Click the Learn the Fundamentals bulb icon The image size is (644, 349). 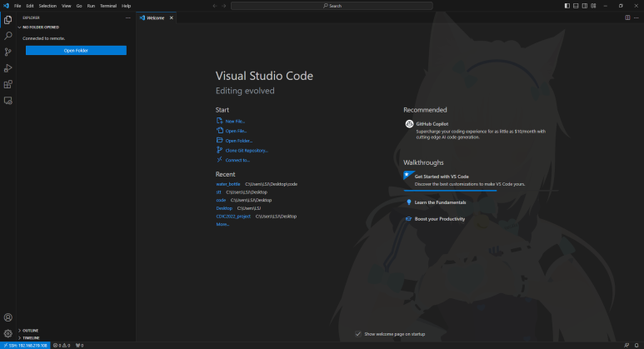point(409,202)
